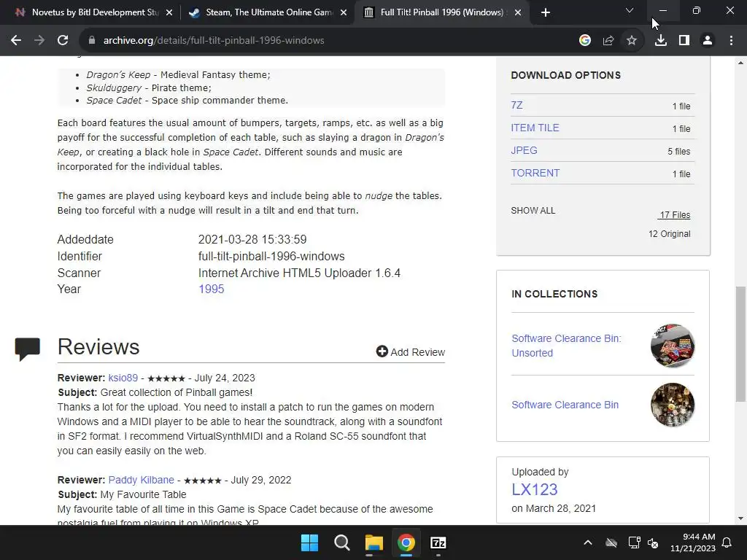This screenshot has width=747, height=560.
Task: Open Software Clearance Bin: Unsorted collection
Action: (x=566, y=346)
